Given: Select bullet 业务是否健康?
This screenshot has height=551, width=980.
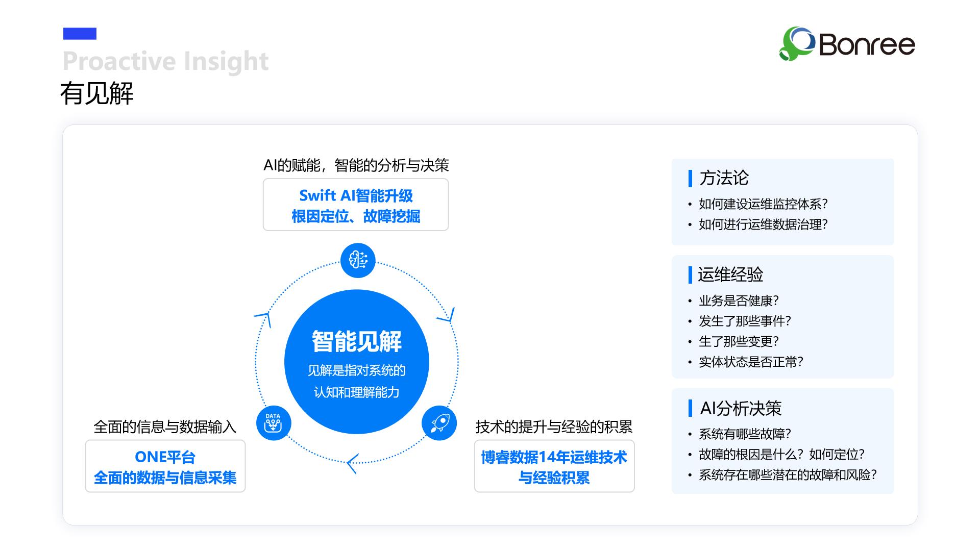Looking at the screenshot, I should (738, 300).
